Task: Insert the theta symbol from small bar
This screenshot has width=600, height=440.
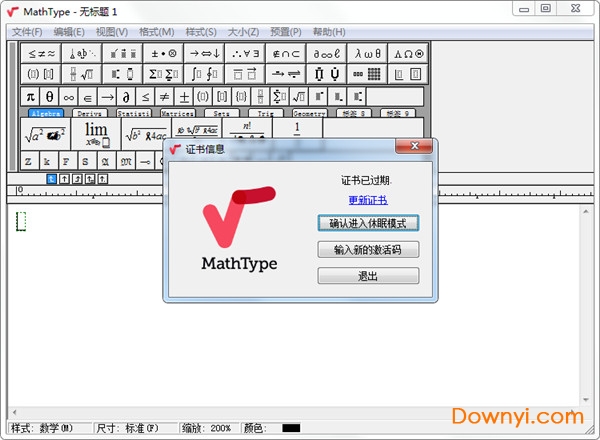Action: tap(49, 97)
